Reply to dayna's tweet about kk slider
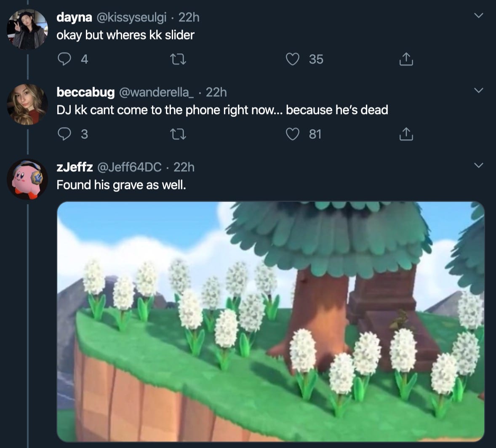496x448 pixels. point(64,59)
